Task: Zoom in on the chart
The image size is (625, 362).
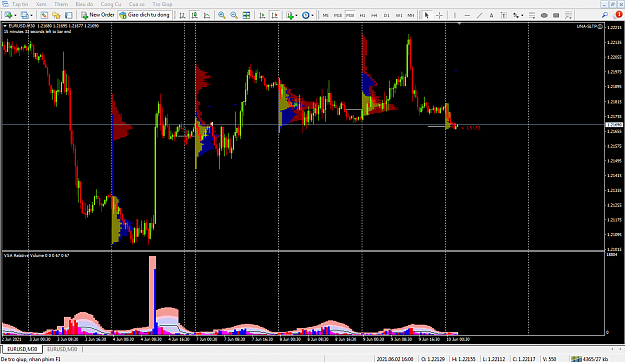Action: [x=222, y=15]
